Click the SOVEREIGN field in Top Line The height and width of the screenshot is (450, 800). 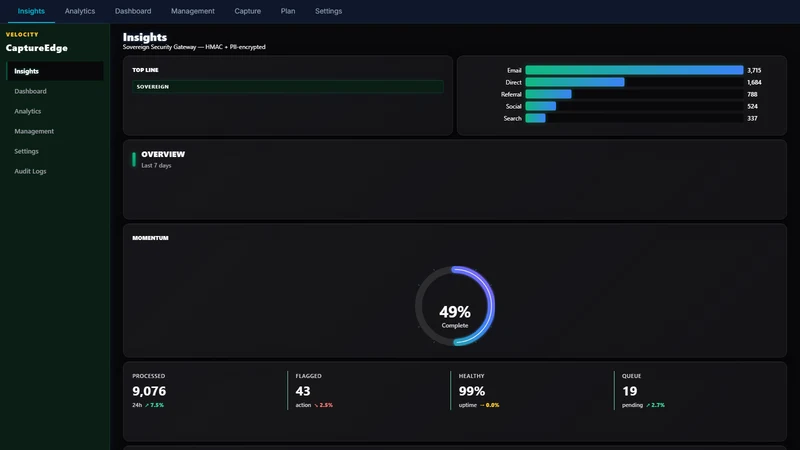[288, 87]
